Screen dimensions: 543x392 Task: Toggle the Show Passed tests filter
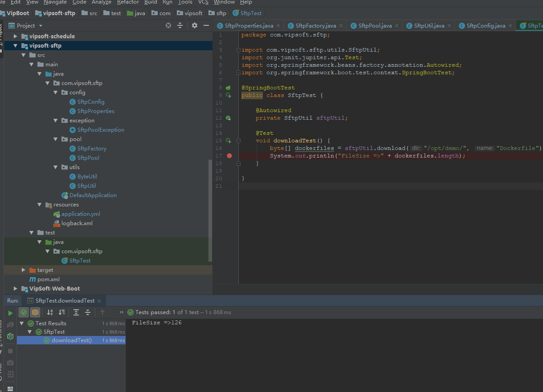24,312
